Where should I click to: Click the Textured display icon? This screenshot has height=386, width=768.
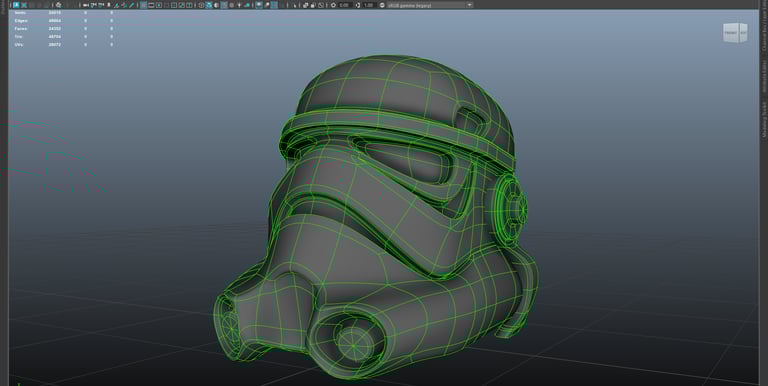[x=231, y=5]
